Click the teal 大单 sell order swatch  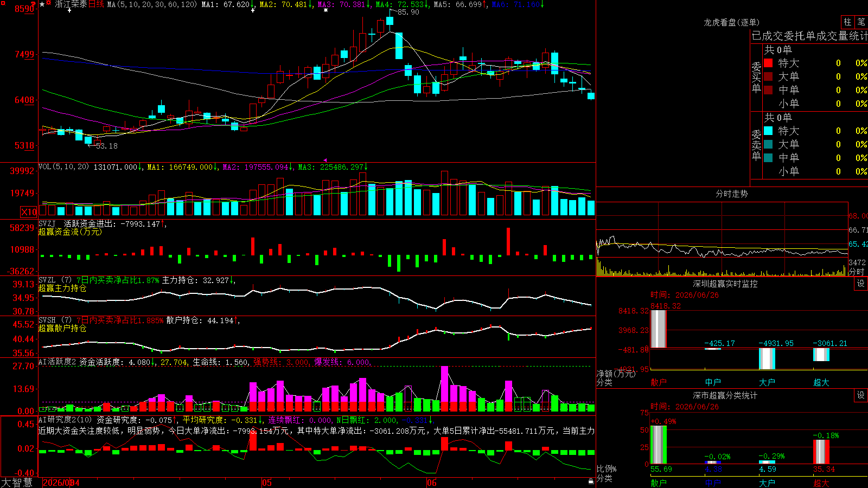coord(768,144)
